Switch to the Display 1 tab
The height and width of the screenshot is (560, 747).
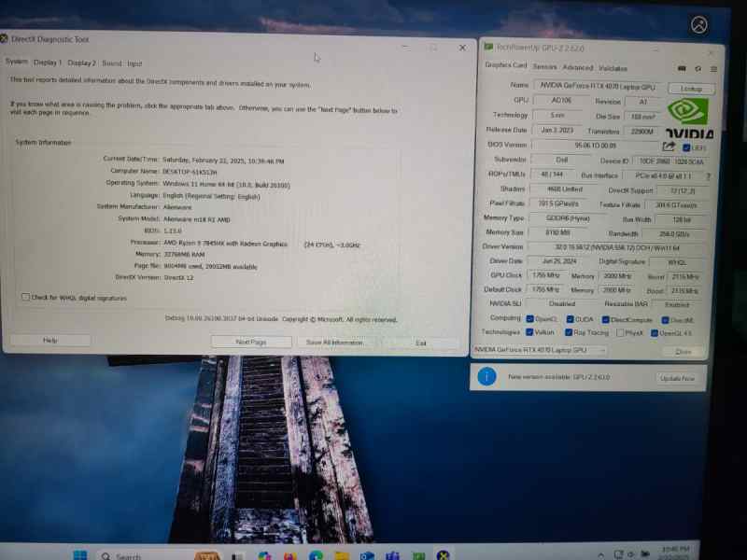tap(48, 63)
